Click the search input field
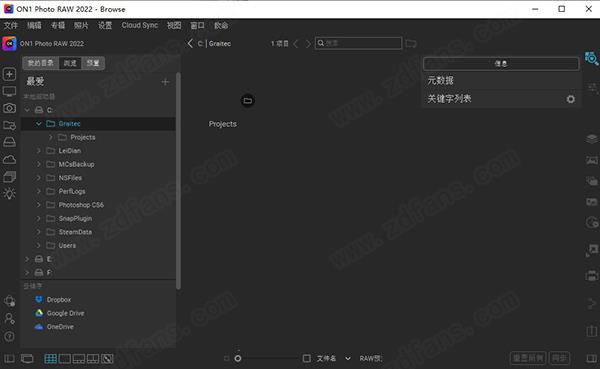Image resolution: width=600 pixels, height=369 pixels. click(x=359, y=43)
